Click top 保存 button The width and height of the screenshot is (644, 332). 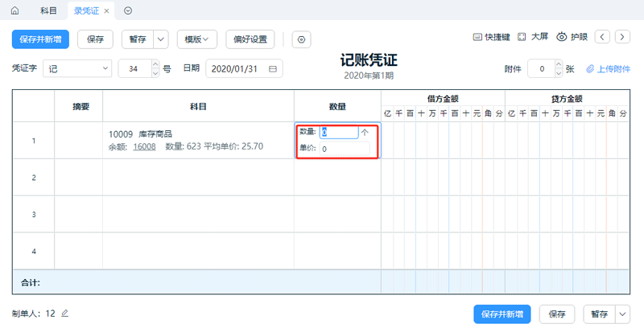tap(95, 39)
